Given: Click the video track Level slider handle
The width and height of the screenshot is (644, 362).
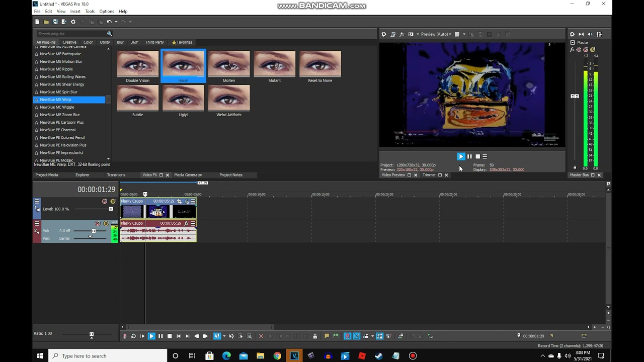Looking at the screenshot, I should coord(111,209).
